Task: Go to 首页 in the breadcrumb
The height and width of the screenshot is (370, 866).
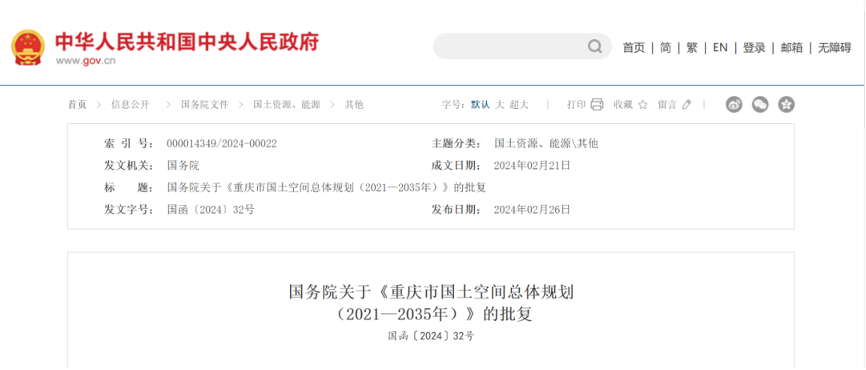Action: point(77,105)
